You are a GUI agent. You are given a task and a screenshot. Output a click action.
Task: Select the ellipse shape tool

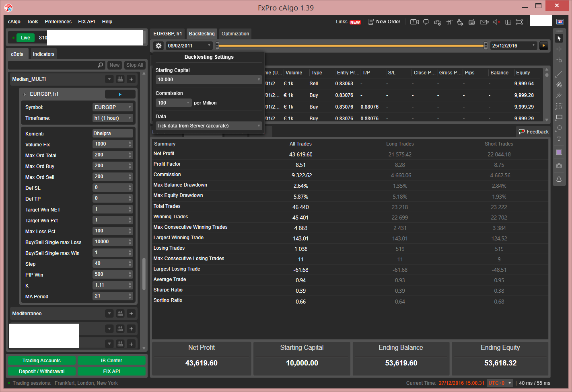[559, 128]
